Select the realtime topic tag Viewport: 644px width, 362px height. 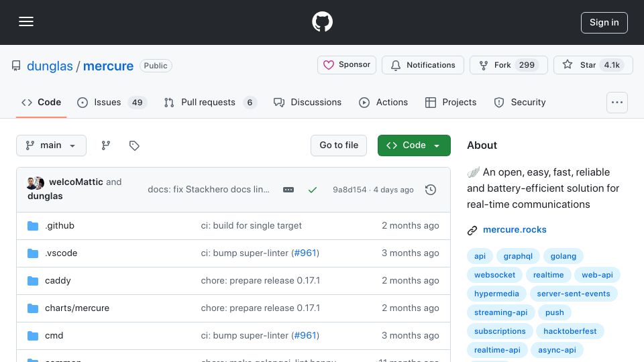click(x=548, y=275)
